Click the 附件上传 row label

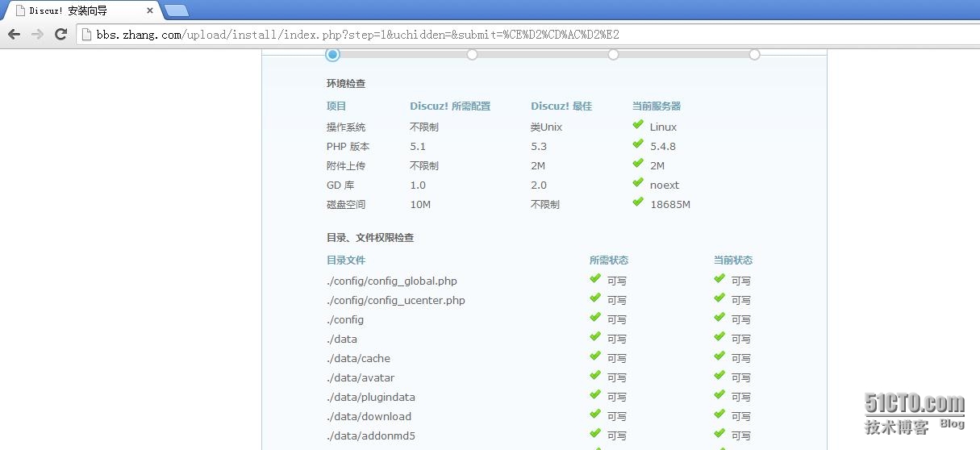click(x=346, y=166)
